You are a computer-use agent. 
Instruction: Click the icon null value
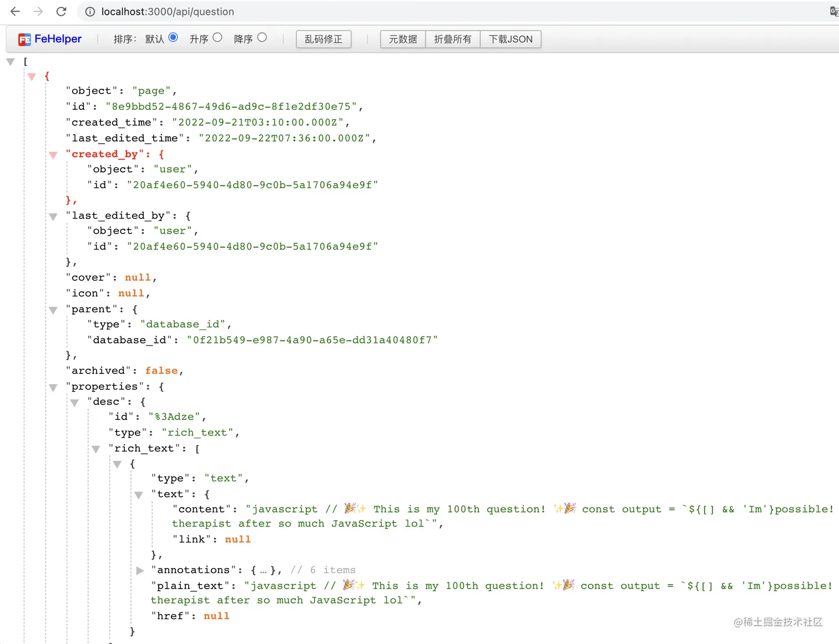click(131, 293)
